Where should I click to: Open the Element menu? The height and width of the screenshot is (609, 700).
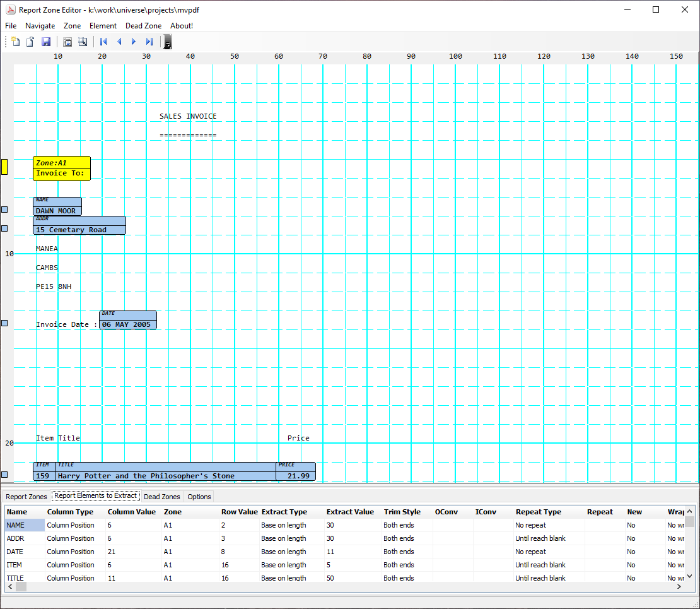tap(103, 26)
